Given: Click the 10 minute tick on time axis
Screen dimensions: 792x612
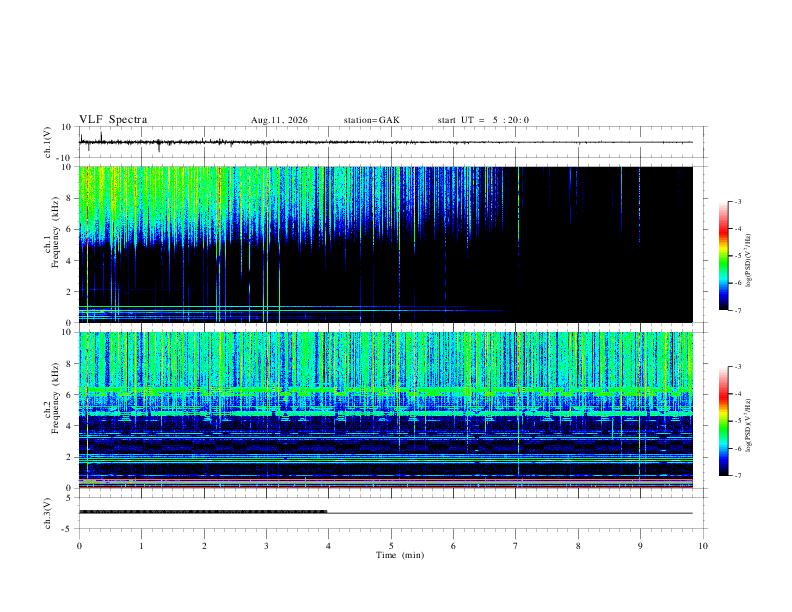Looking at the screenshot, I should [x=703, y=546].
